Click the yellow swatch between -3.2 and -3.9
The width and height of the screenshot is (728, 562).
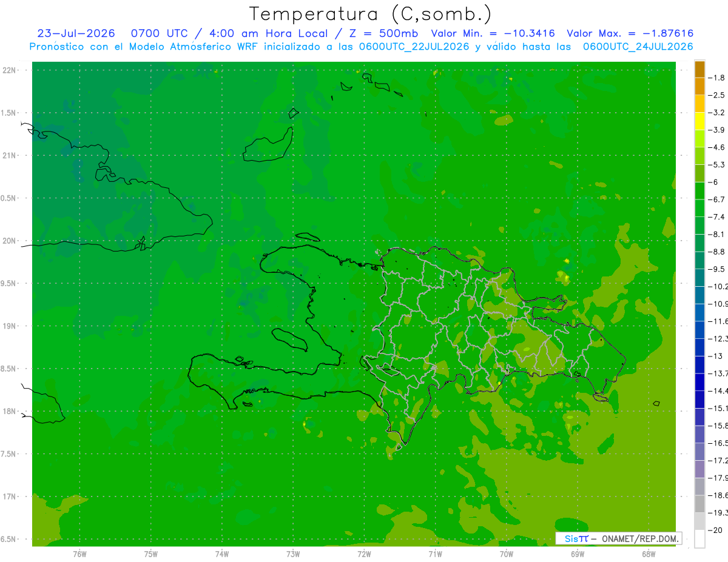pyautogui.click(x=699, y=121)
